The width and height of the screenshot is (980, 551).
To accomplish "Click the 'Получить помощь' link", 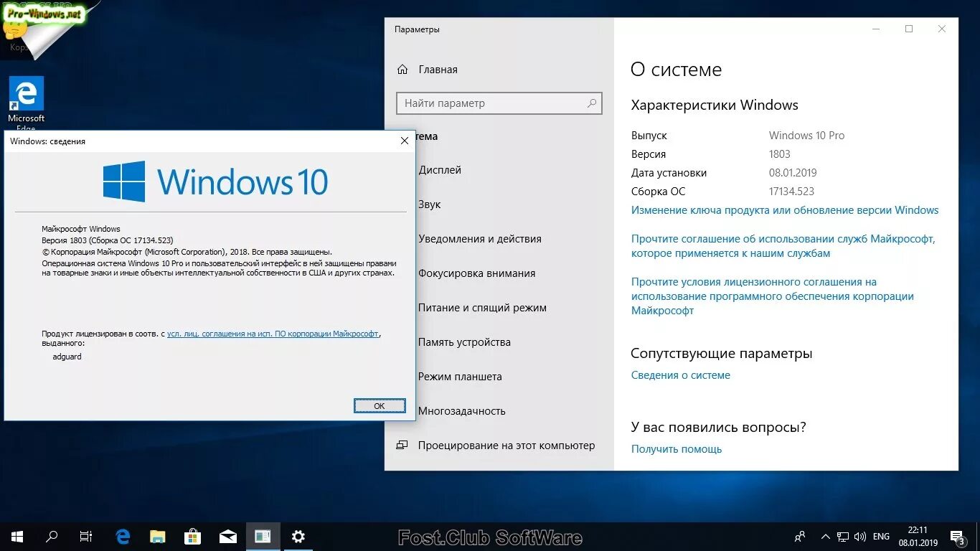I will (677, 449).
